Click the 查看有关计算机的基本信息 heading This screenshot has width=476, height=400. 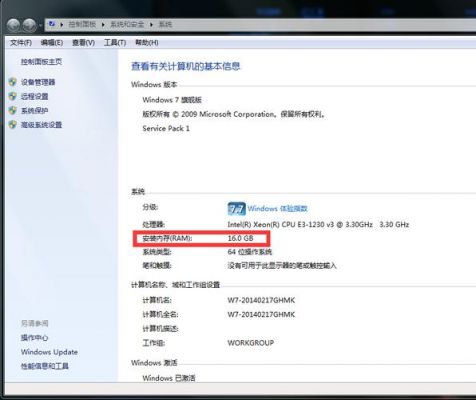[x=185, y=66]
